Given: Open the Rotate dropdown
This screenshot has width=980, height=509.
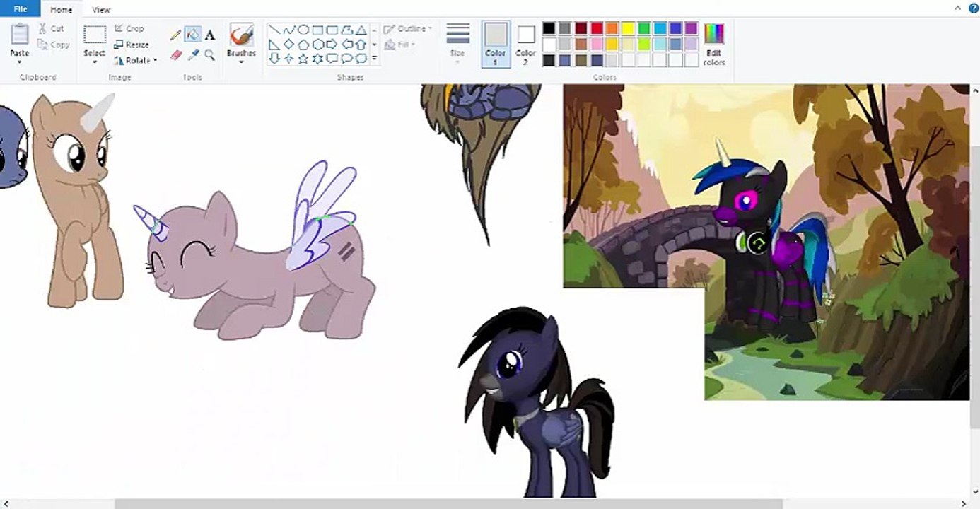Looking at the screenshot, I should (135, 61).
